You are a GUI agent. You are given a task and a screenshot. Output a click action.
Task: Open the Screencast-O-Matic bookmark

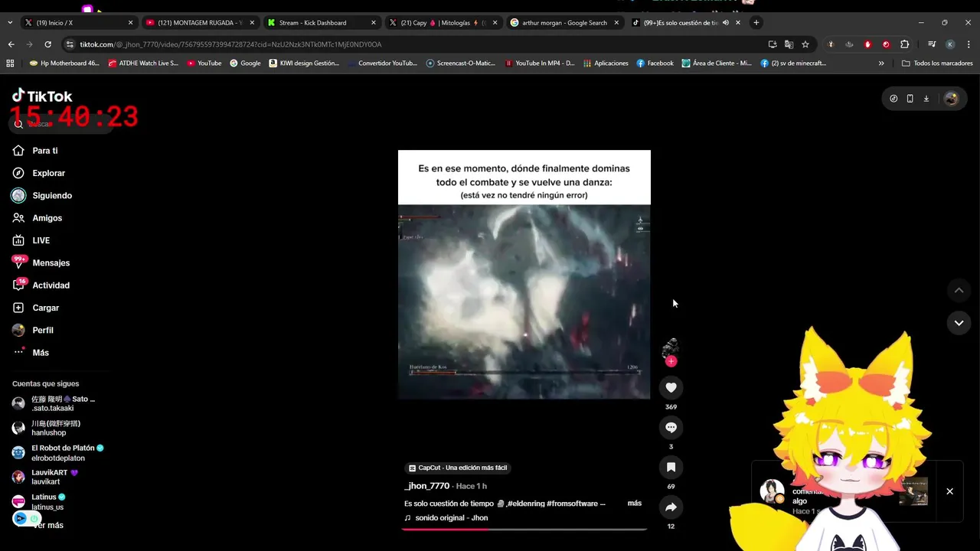461,64
